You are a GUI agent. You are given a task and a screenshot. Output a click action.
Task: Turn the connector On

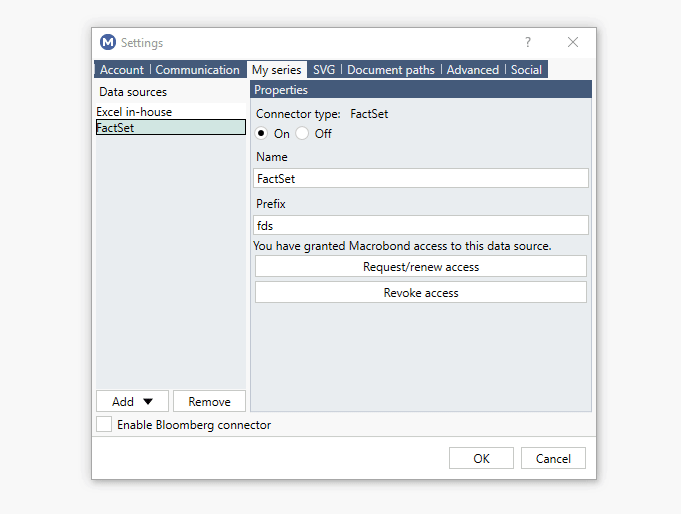click(261, 133)
